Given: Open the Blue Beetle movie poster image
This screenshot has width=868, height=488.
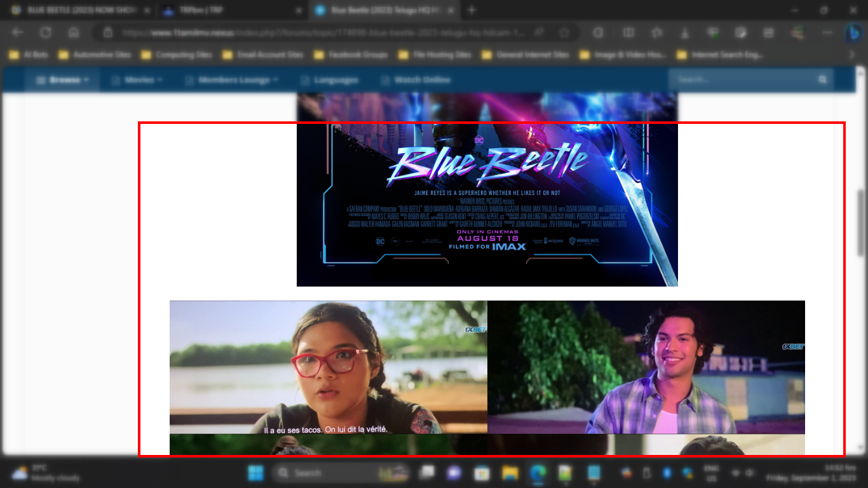Looking at the screenshot, I should pos(487,189).
